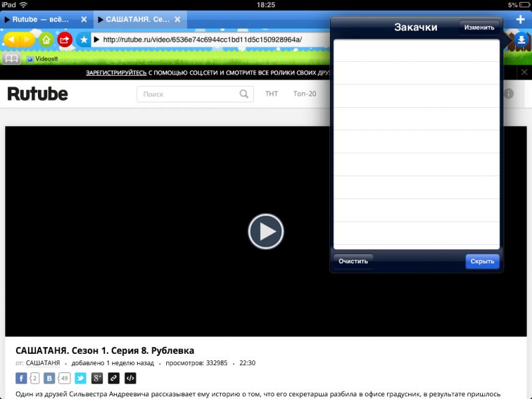
Task: Open the bookmarks book icon
Action: point(11,59)
